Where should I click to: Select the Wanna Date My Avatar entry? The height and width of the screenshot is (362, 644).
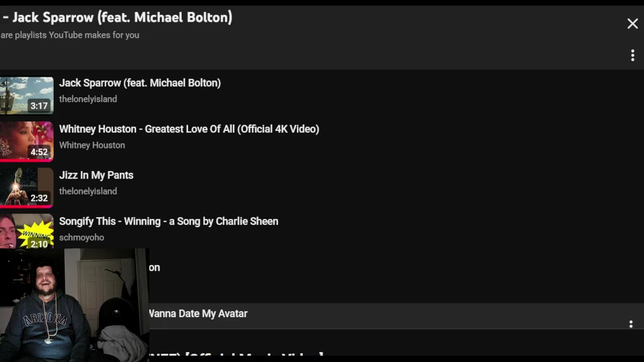(x=198, y=314)
